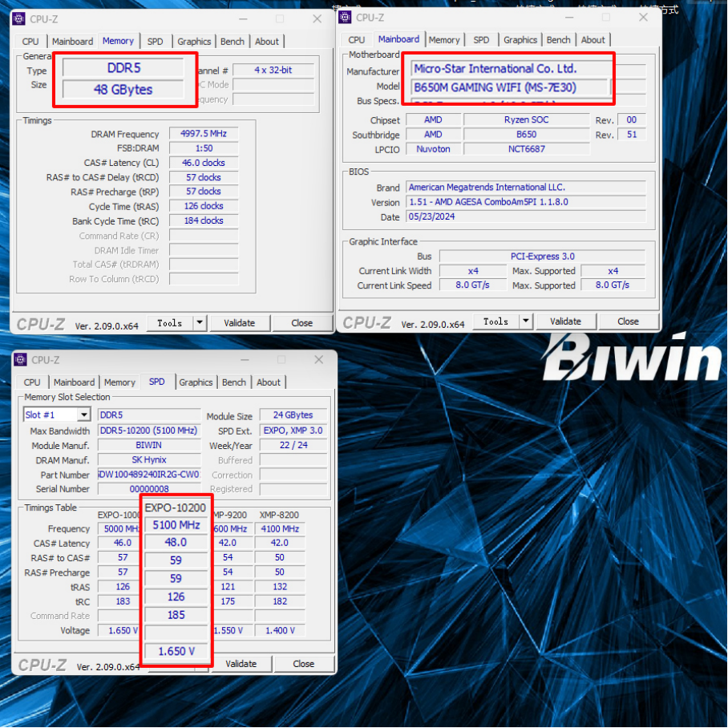Click the Cycle Time 126 clocks value
The image size is (728, 728).
coord(204,206)
